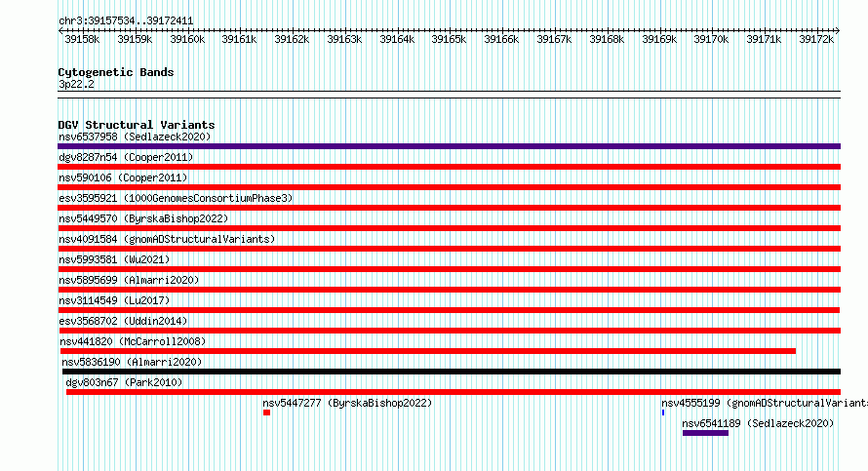
Task: Click the 39172k ruler mark
Action: pos(816,39)
